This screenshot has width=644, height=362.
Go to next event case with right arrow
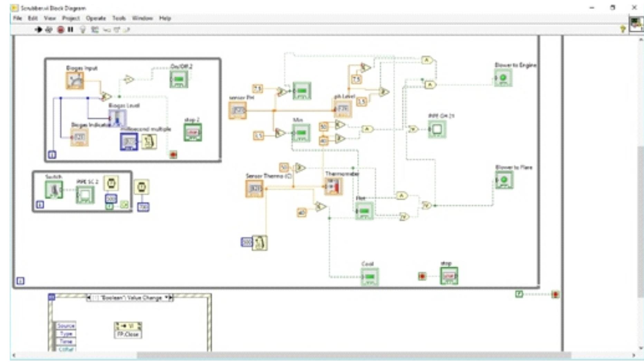tap(171, 297)
